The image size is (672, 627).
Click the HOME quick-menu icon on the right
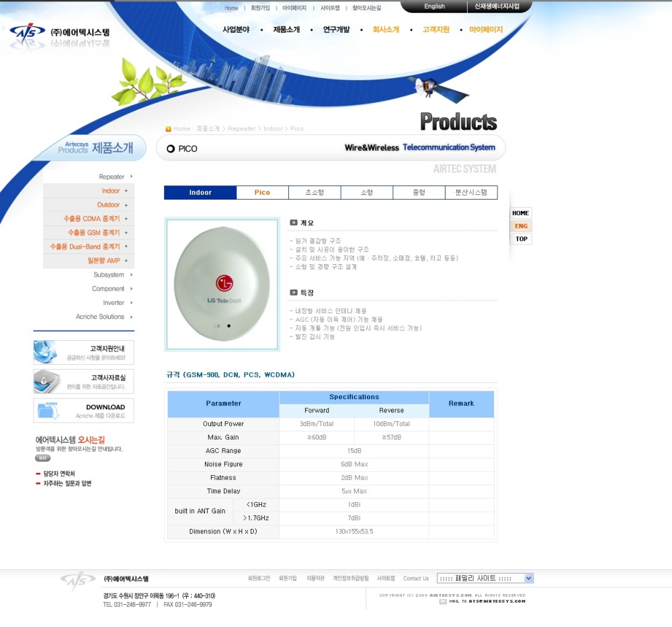point(521,213)
